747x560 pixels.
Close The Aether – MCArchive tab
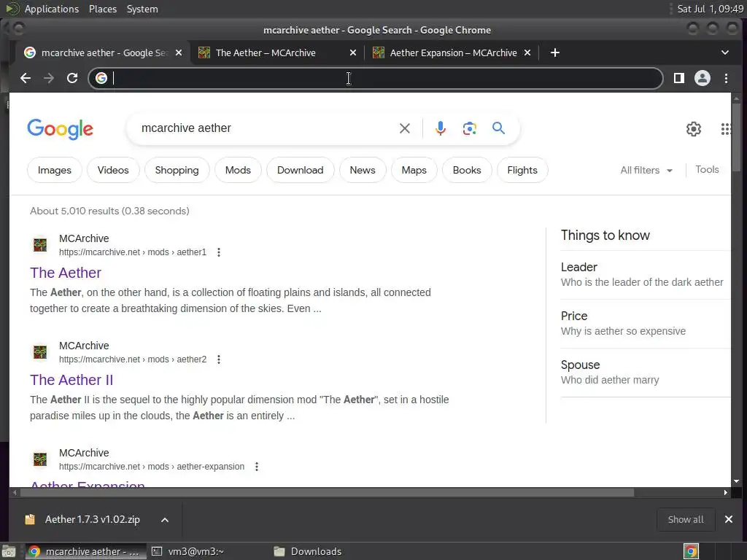point(353,52)
